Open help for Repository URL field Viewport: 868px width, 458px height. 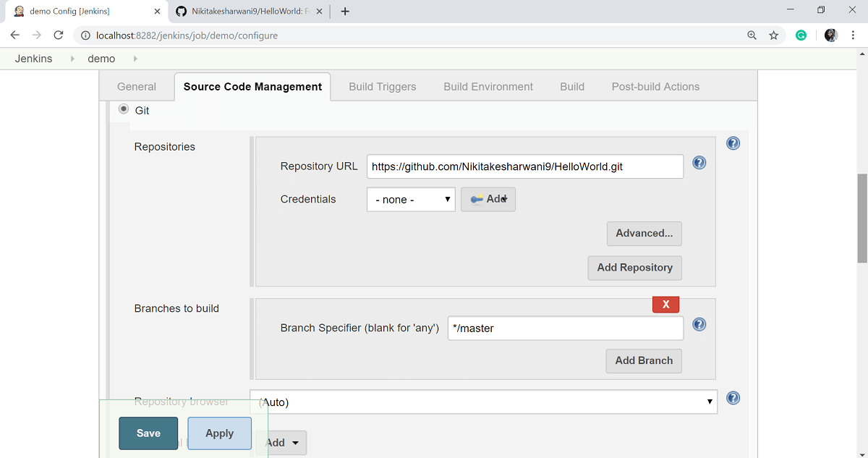699,163
